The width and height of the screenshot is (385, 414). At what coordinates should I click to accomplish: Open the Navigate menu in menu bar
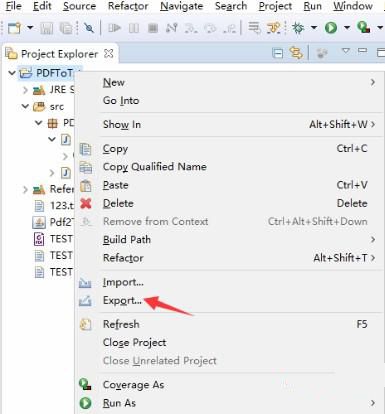pos(181,6)
